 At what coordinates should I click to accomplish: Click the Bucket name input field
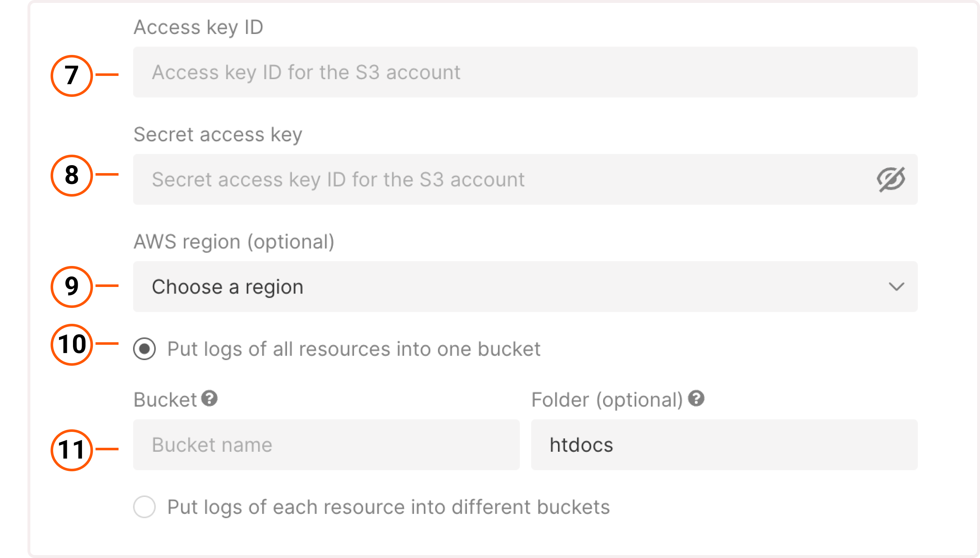(326, 445)
